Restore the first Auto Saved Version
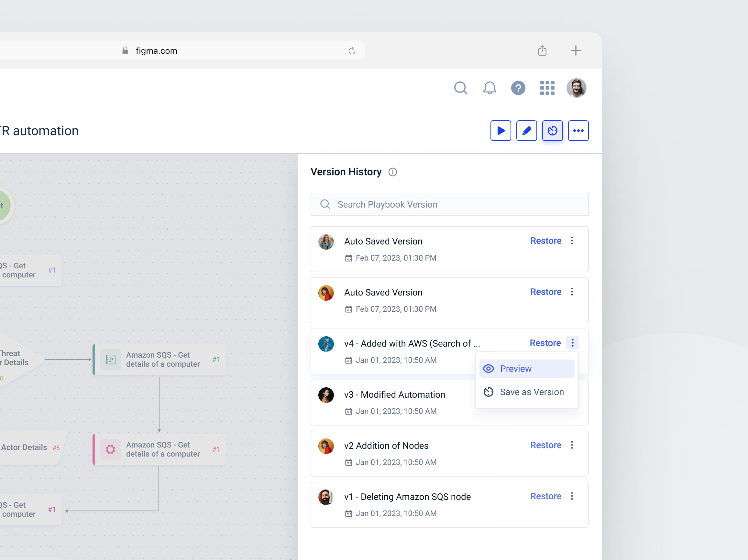The image size is (748, 560). tap(545, 241)
